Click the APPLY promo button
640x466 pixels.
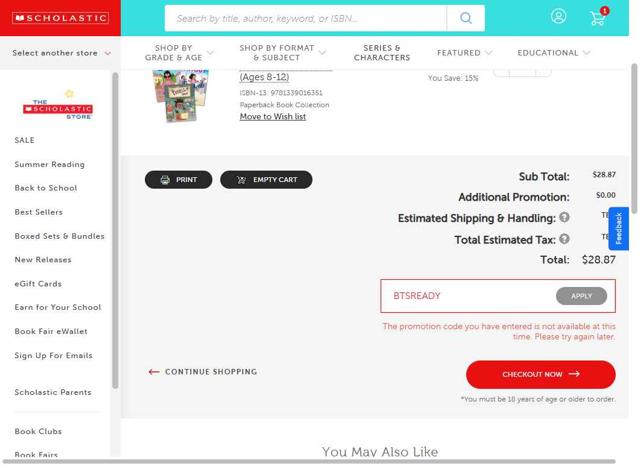581,296
